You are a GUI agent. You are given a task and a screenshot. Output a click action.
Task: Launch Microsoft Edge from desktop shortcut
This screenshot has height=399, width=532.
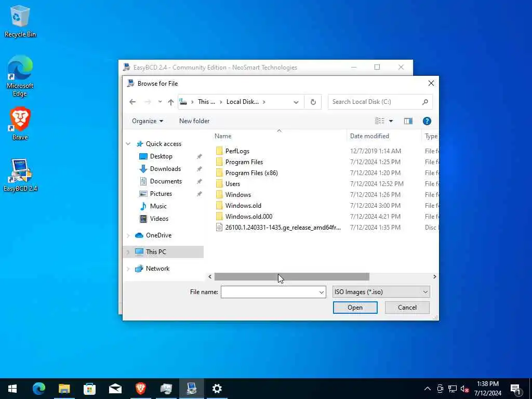20,76
